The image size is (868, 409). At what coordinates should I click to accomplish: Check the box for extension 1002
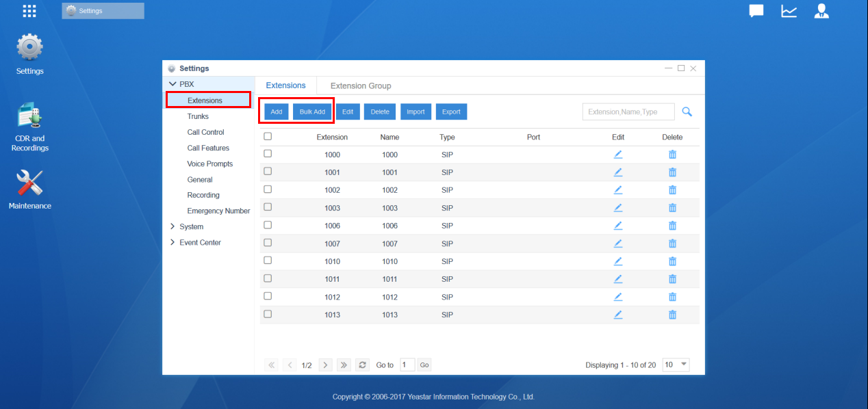pyautogui.click(x=268, y=189)
